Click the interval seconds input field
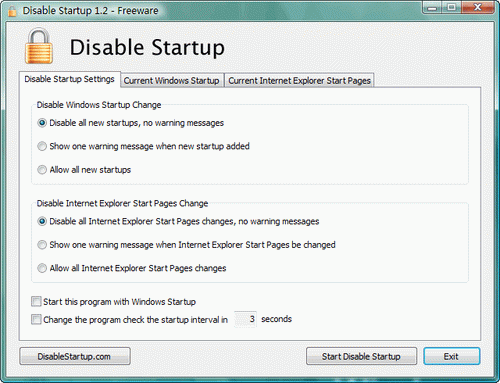 [x=245, y=319]
